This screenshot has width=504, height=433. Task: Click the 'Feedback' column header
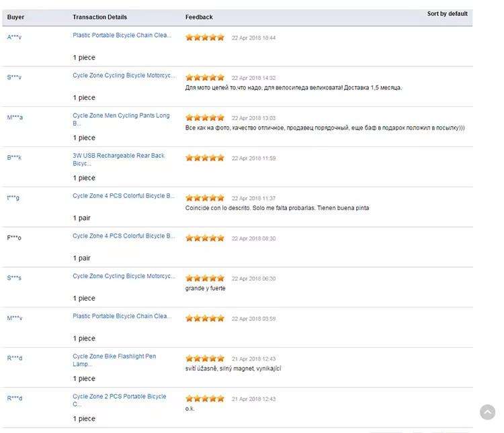(x=199, y=17)
